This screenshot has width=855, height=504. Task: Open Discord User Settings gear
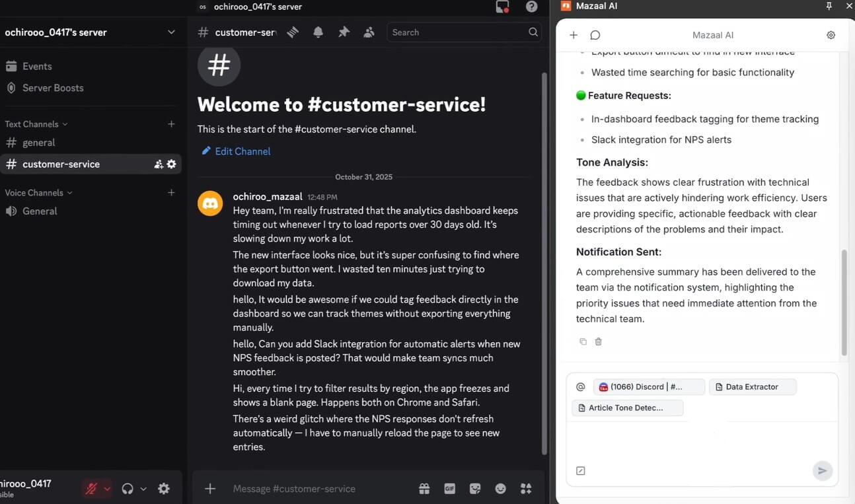(x=164, y=489)
